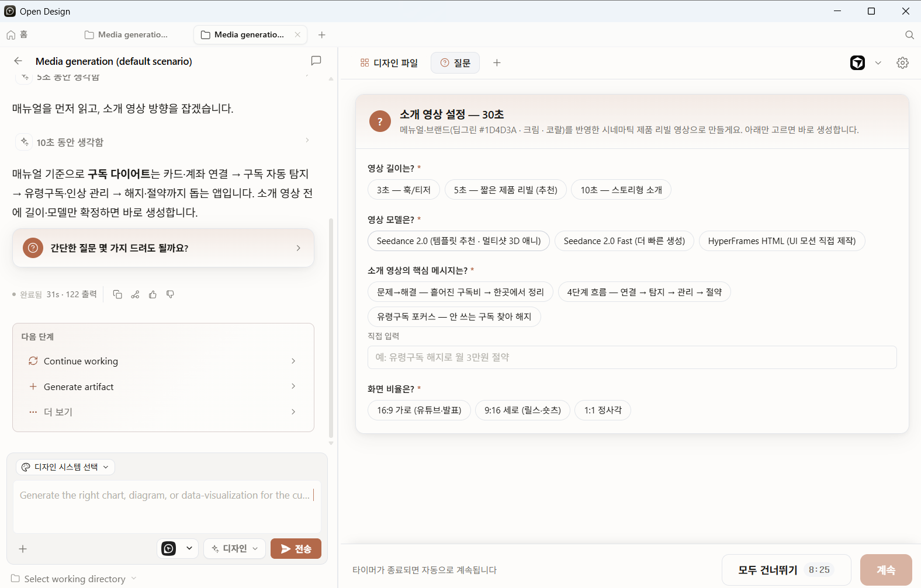Click 모두 건너뛰기 button
This screenshot has width=921, height=588.
786,570
